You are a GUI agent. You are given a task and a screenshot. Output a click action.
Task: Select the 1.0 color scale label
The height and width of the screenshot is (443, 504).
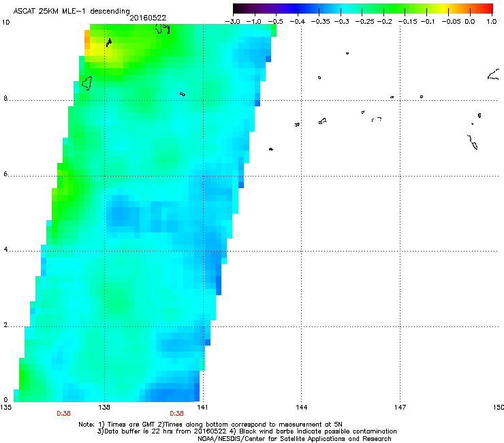coord(492,22)
